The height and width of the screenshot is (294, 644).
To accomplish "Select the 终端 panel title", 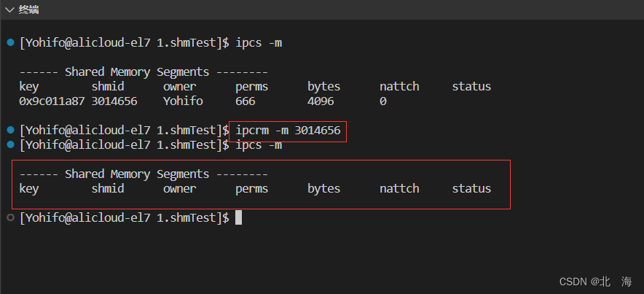I will 28,10.
